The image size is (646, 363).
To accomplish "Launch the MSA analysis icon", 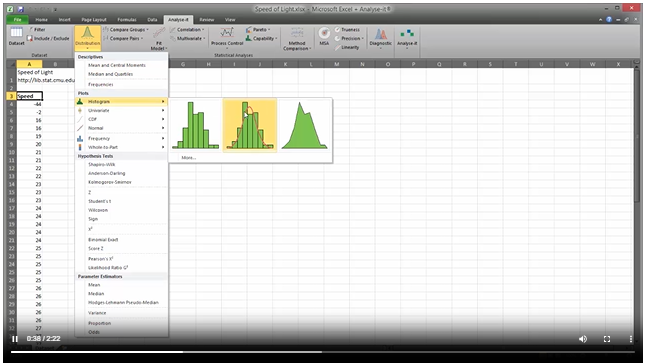I will click(324, 37).
